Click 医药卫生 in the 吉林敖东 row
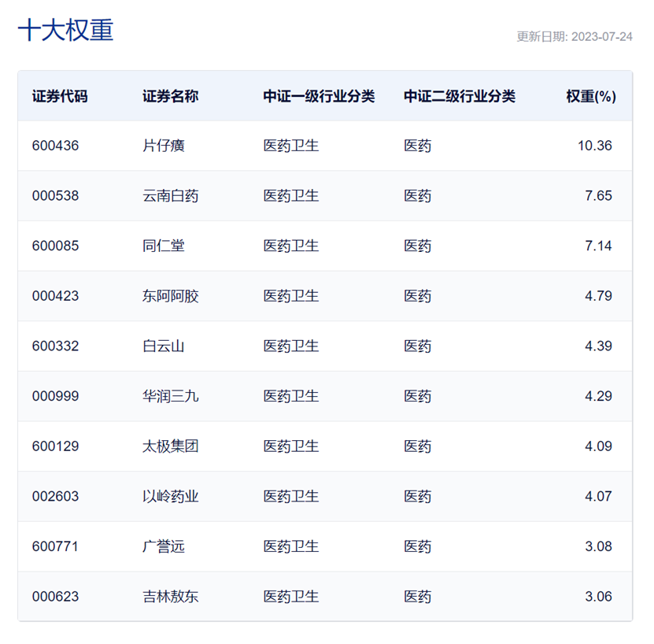 (291, 597)
